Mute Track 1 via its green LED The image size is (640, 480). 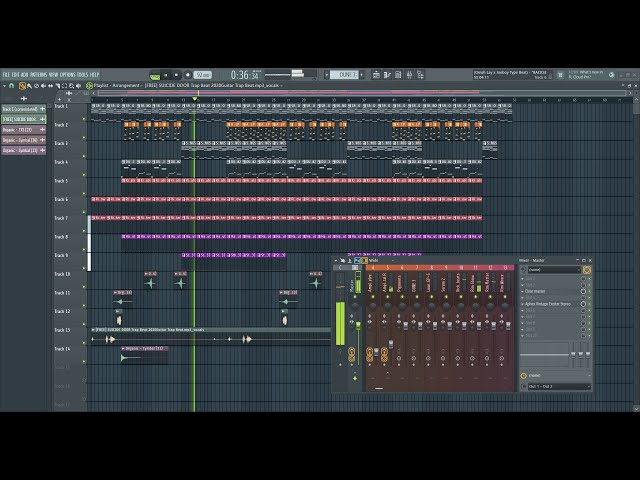tap(84, 119)
